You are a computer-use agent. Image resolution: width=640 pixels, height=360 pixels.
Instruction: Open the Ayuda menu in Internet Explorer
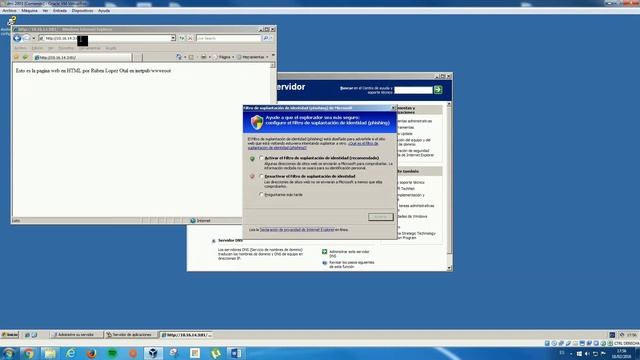point(111,48)
